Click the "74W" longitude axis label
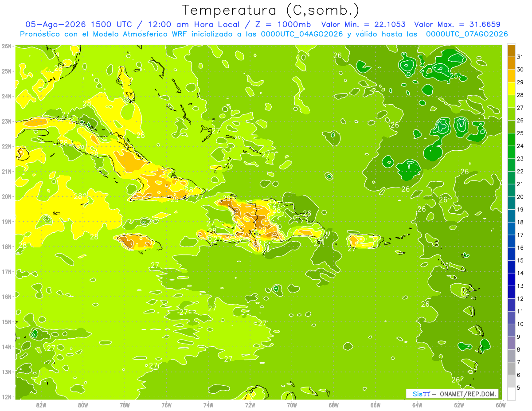This screenshot has width=532, height=411. tap(208, 405)
